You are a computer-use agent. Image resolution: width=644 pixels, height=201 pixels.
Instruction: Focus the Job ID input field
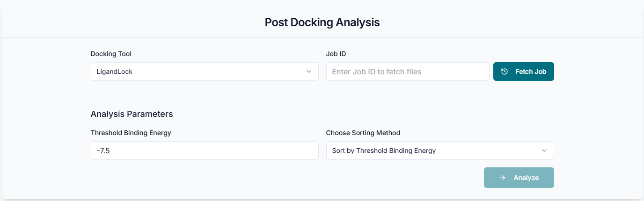pyautogui.click(x=407, y=72)
